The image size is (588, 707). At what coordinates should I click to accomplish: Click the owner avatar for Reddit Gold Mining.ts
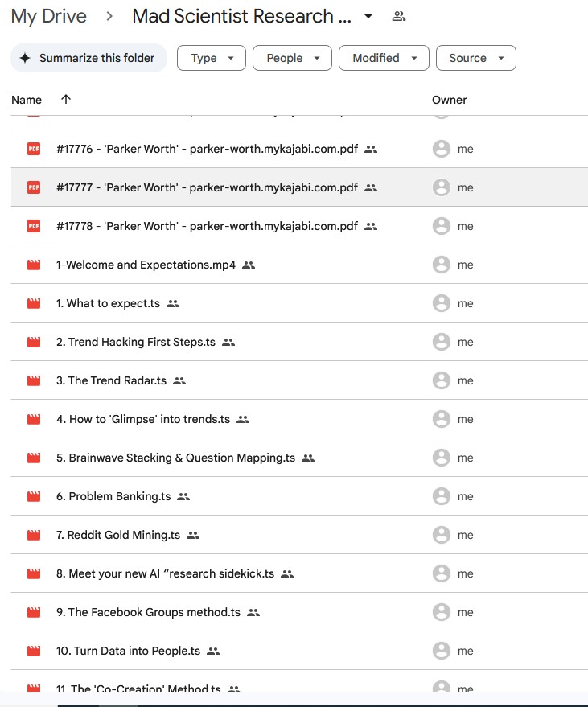[x=441, y=535]
